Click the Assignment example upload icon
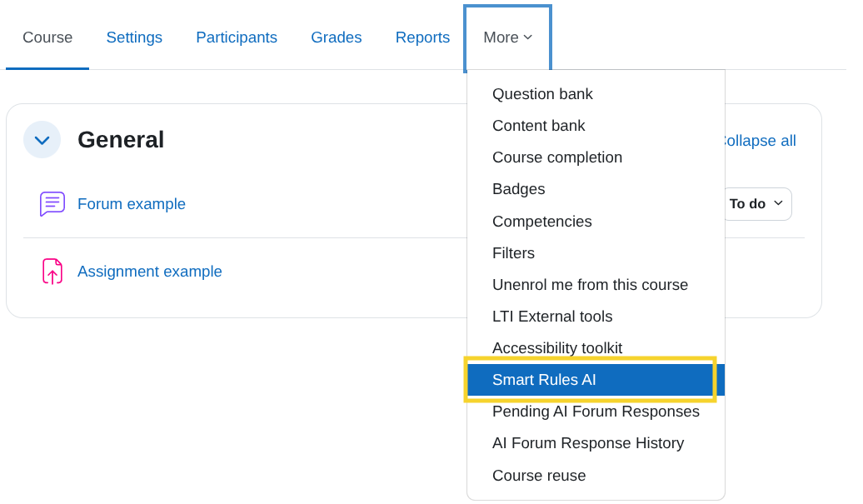 [x=52, y=272]
